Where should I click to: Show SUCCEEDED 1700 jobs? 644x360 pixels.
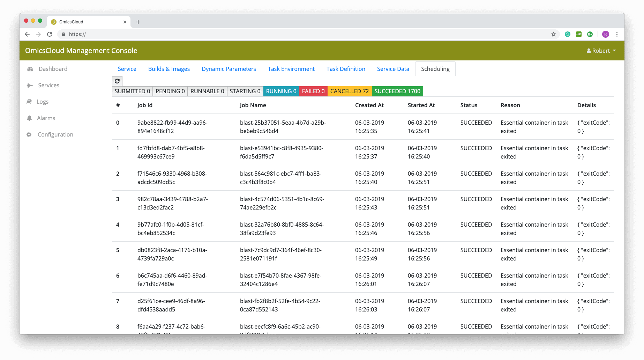pyautogui.click(x=397, y=91)
